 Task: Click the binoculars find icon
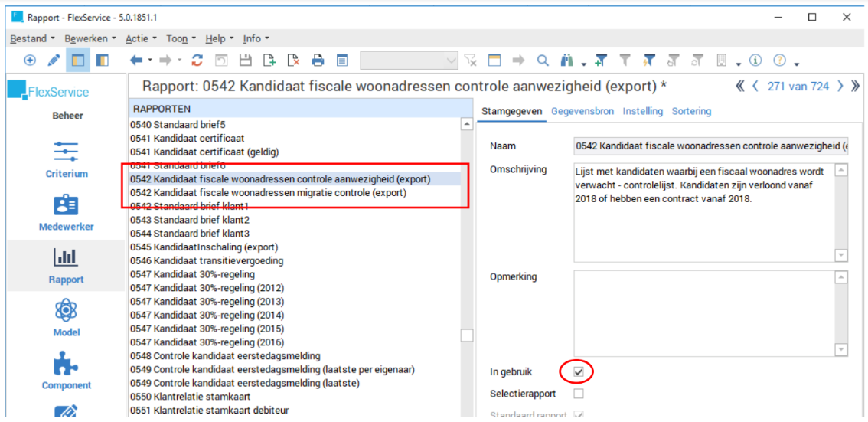coord(567,61)
